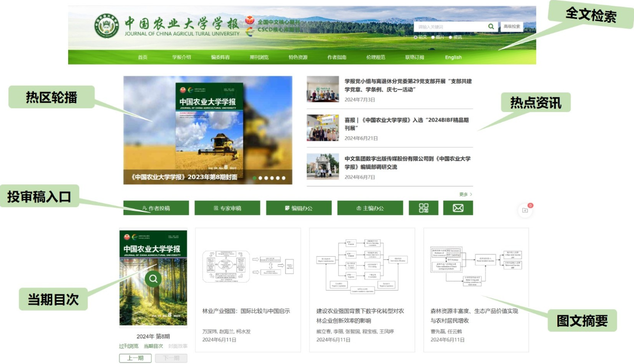The height and width of the screenshot is (364, 634).
Task: Click authors 万深玮, 赵海兰, 柯水发
Action: coord(227,331)
